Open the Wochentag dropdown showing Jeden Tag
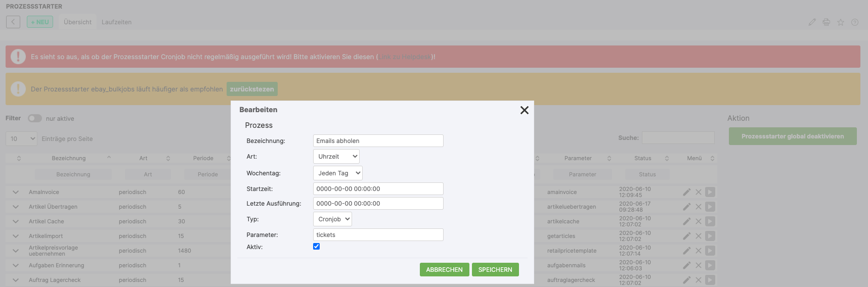 [337, 173]
